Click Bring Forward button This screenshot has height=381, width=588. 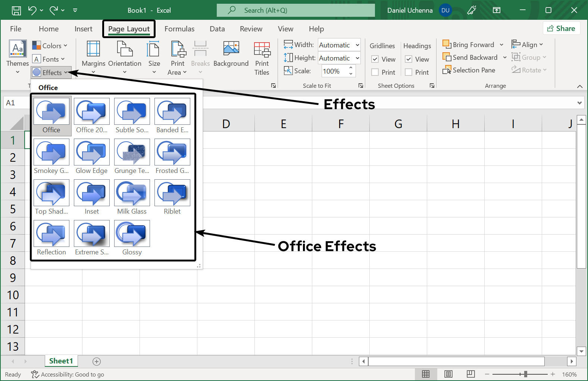469,44
